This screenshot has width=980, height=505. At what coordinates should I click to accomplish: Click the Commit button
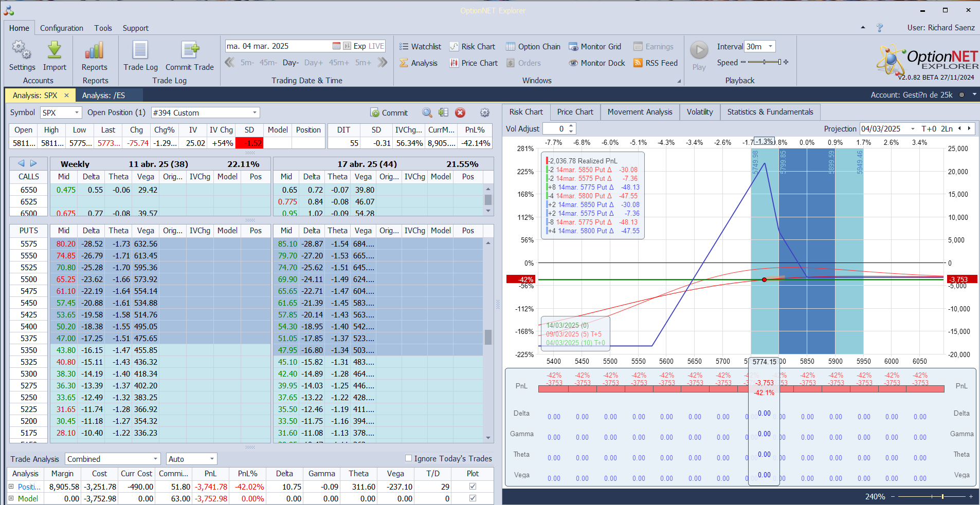tap(389, 113)
